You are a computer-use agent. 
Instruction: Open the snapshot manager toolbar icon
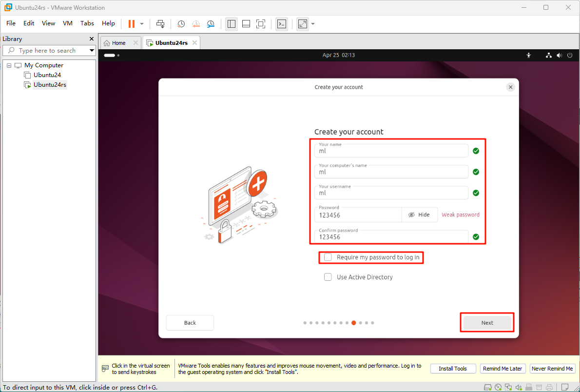211,24
